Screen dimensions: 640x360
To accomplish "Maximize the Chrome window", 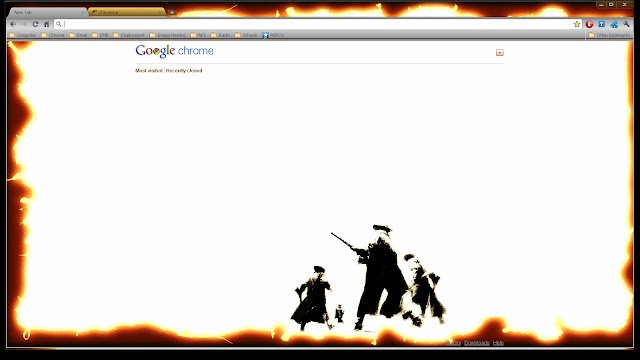I will (611, 5).
